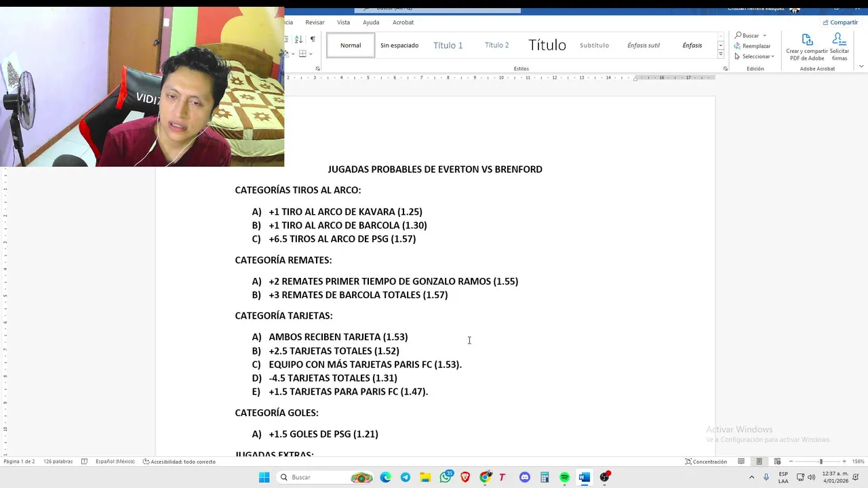The width and height of the screenshot is (868, 488).
Task: Open paragraph settings dialog launcher
Action: point(318,68)
